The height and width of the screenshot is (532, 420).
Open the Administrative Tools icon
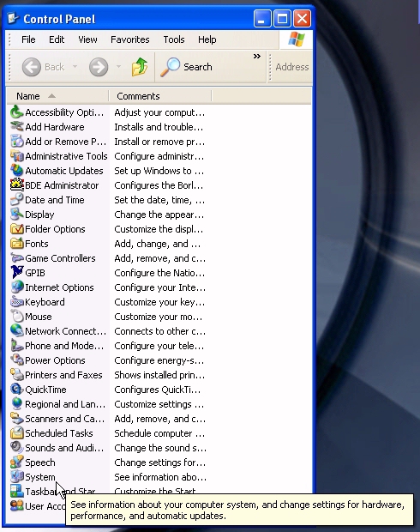click(16, 156)
